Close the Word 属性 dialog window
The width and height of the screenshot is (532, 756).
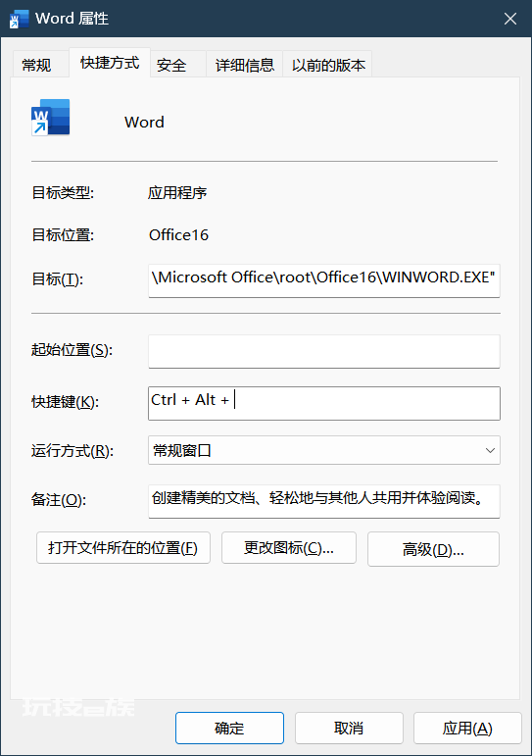click(509, 19)
